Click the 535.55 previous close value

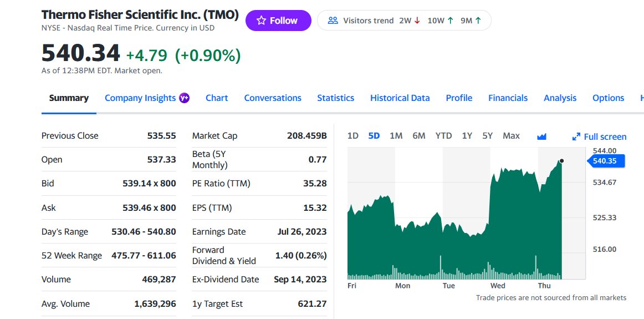[x=161, y=136]
